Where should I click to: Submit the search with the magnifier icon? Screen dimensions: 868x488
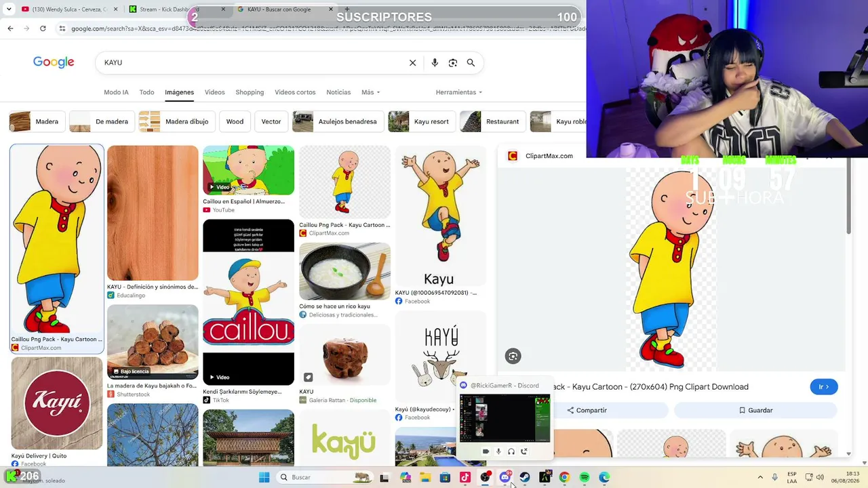tap(471, 62)
